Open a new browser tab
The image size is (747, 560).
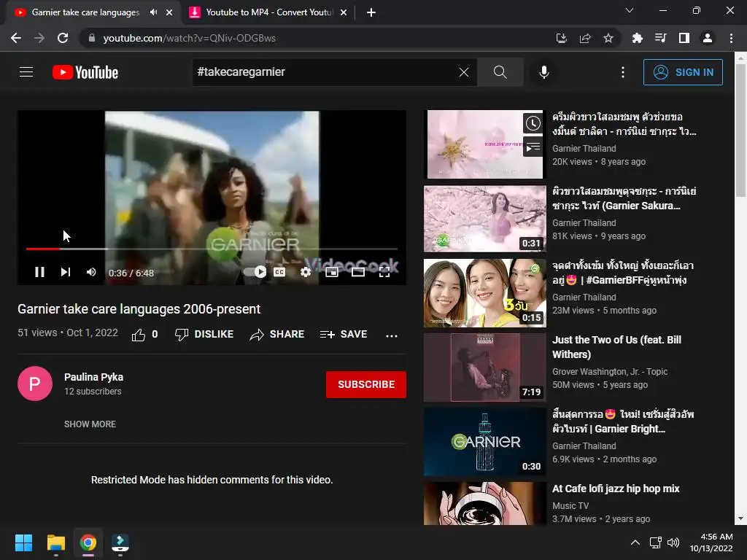[x=371, y=12]
